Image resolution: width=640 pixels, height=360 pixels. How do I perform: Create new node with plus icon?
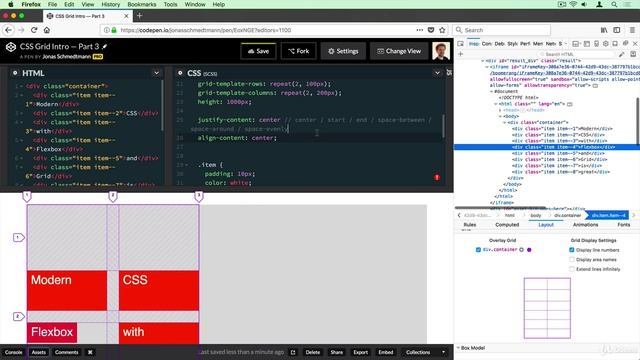click(460, 54)
